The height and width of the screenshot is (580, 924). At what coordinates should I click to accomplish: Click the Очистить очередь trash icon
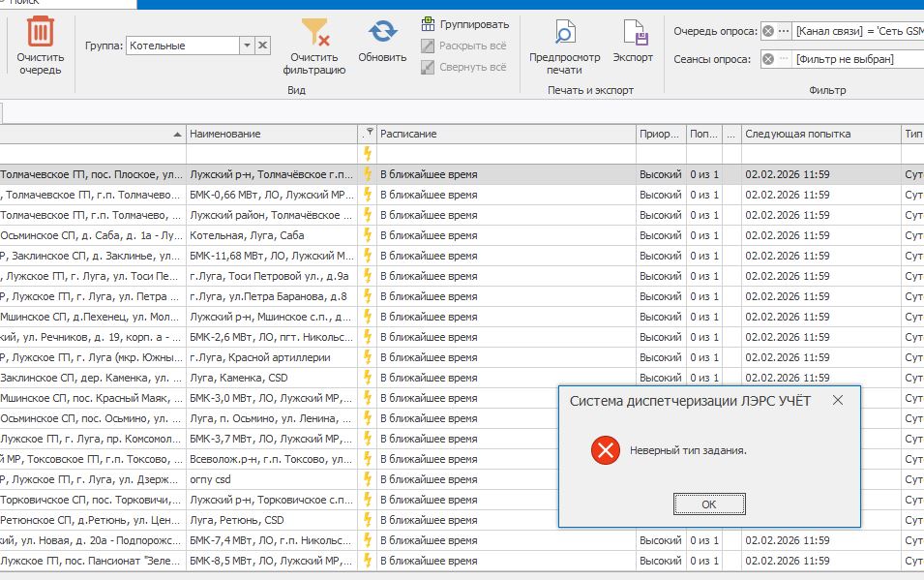pyautogui.click(x=40, y=33)
